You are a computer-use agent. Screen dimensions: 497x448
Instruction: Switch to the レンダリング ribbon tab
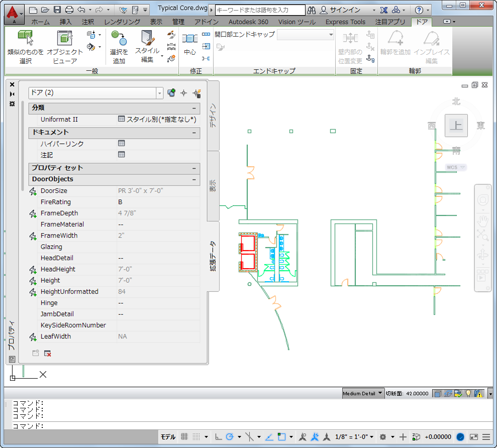coord(122,22)
